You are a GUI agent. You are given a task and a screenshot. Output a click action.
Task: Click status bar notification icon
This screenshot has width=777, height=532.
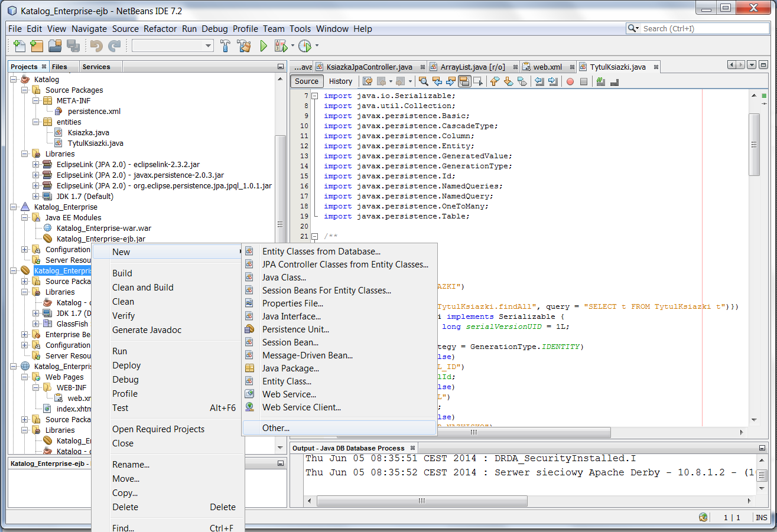pyautogui.click(x=703, y=517)
